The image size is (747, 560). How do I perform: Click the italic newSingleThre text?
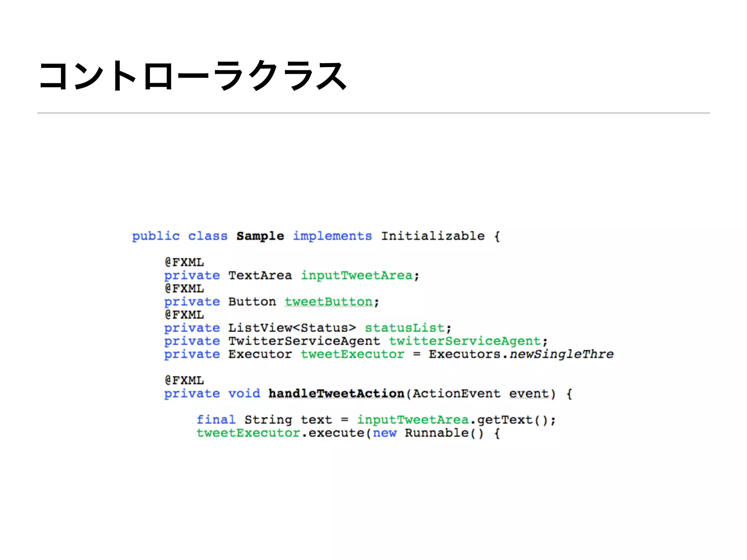[562, 354]
